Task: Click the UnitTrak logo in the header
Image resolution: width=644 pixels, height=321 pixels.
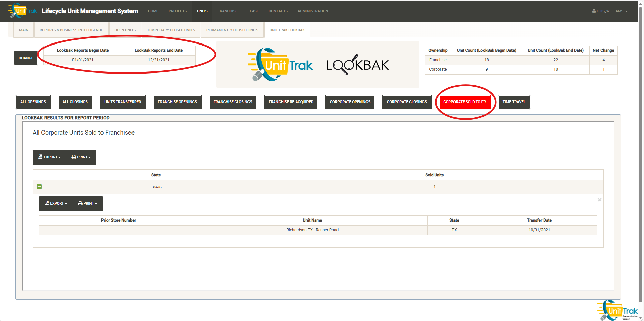Action: (x=23, y=11)
